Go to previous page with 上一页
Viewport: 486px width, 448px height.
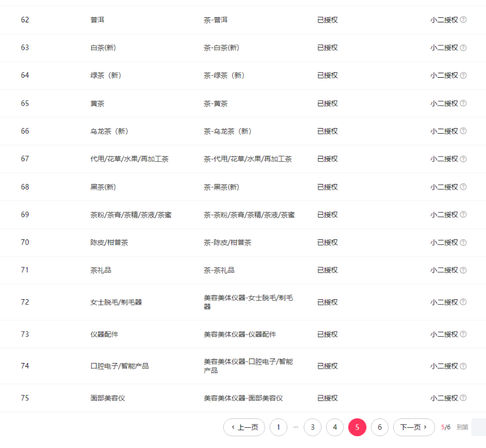click(244, 427)
